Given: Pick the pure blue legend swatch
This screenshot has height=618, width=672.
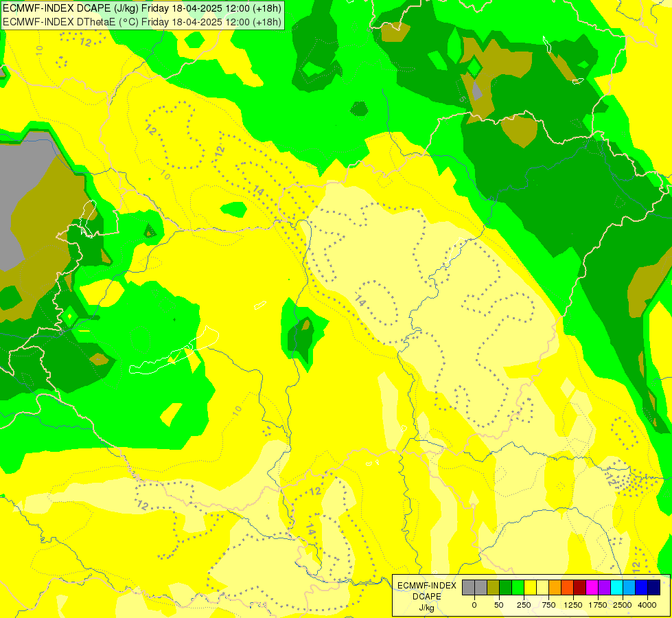Looking at the screenshot, I should click(x=642, y=587).
